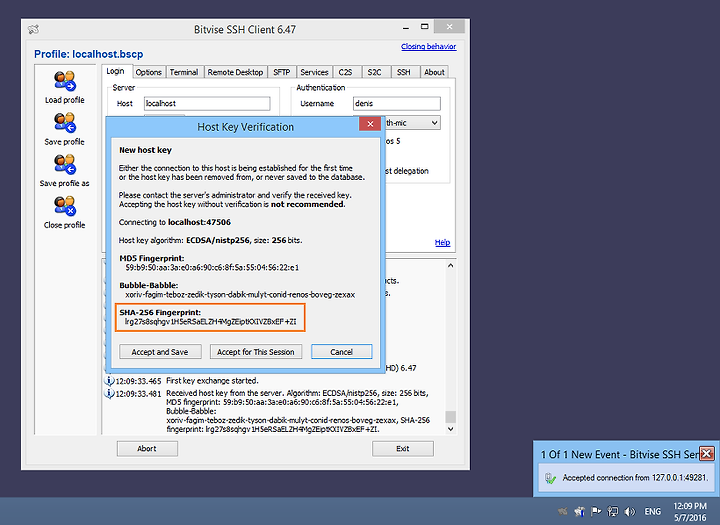
Task: Click the Accepted connection event icon
Action: point(550,478)
